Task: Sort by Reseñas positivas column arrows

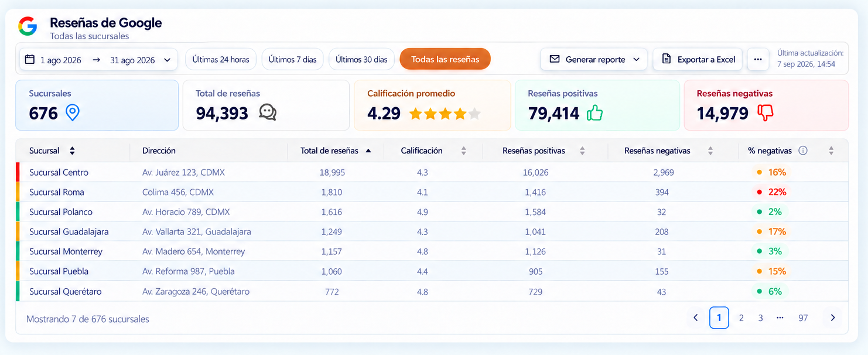Action: [582, 151]
